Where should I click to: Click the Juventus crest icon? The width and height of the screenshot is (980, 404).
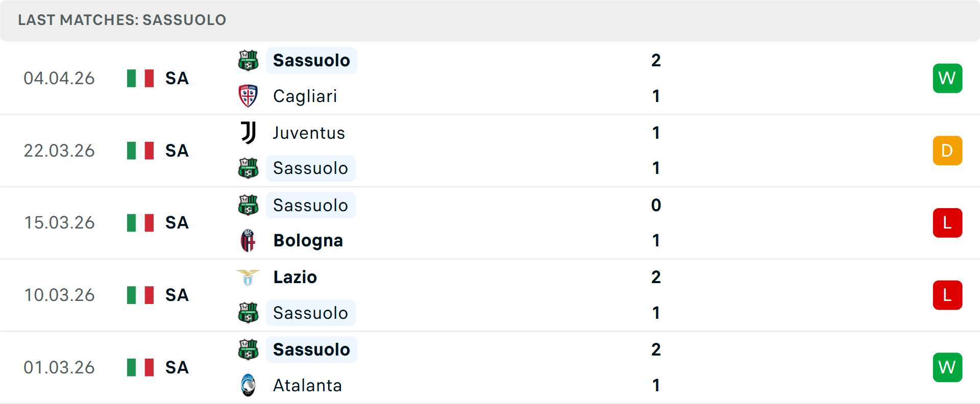coord(248,132)
